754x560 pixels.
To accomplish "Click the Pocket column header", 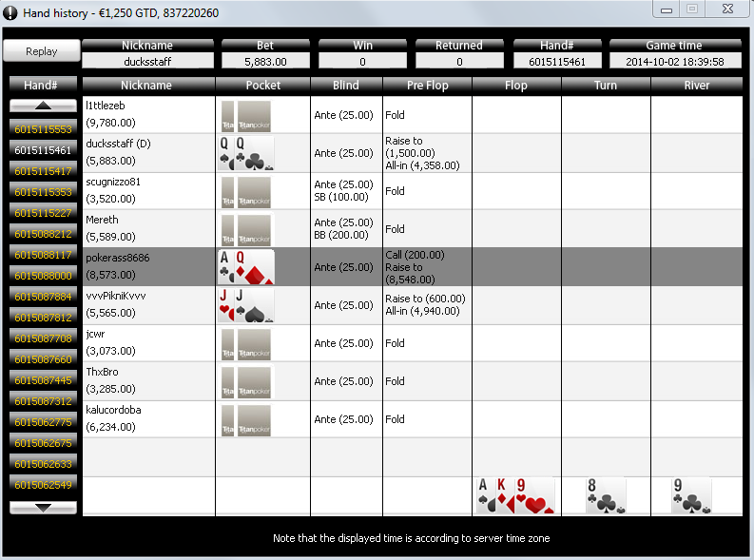I will (x=263, y=85).
